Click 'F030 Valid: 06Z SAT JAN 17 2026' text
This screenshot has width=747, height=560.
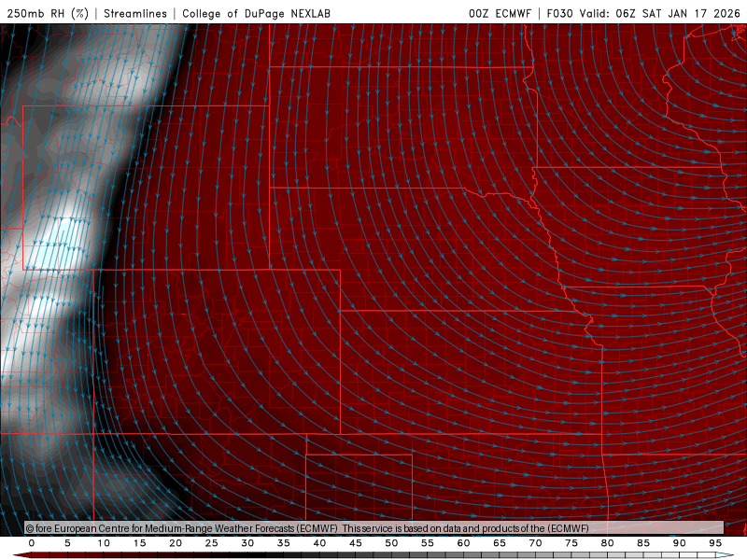click(x=643, y=13)
